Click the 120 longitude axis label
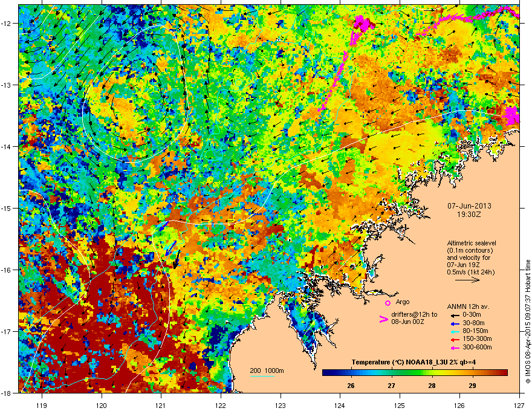This screenshot has height=411, width=532. pos(102,405)
